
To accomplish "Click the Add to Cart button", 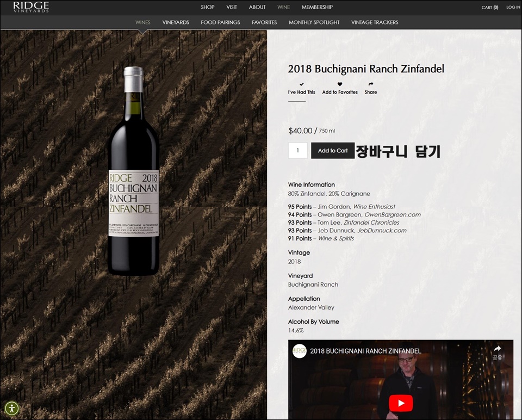I will click(x=333, y=151).
